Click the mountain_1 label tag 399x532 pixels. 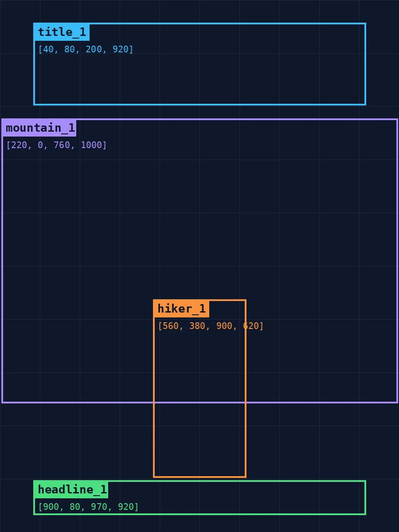(x=40, y=128)
